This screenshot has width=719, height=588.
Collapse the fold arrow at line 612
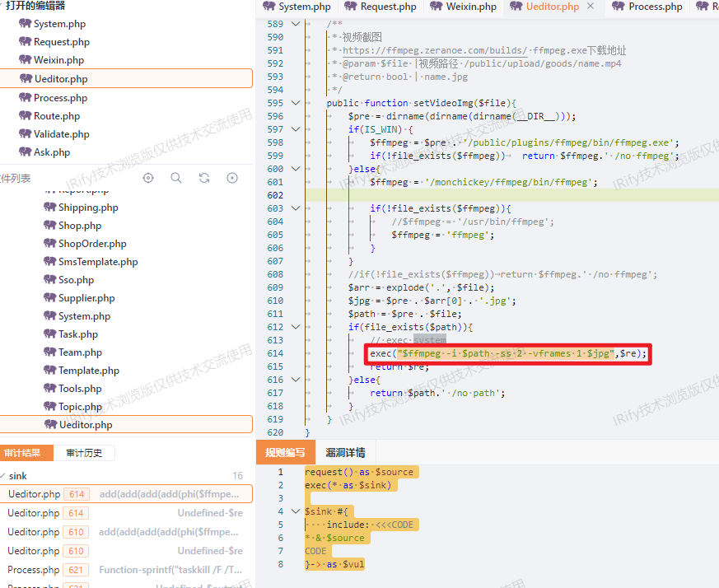[x=296, y=327]
